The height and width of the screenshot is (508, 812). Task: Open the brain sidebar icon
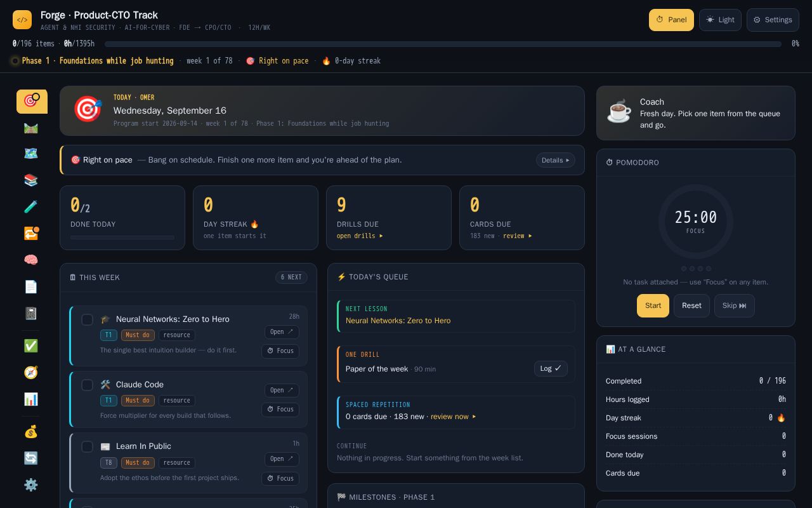coord(31,260)
